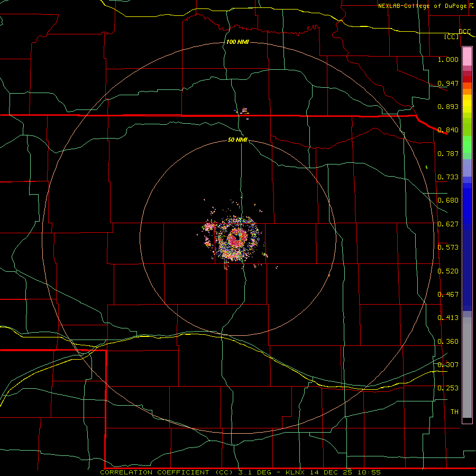Click the 1.000 value on the color scale

[448, 59]
